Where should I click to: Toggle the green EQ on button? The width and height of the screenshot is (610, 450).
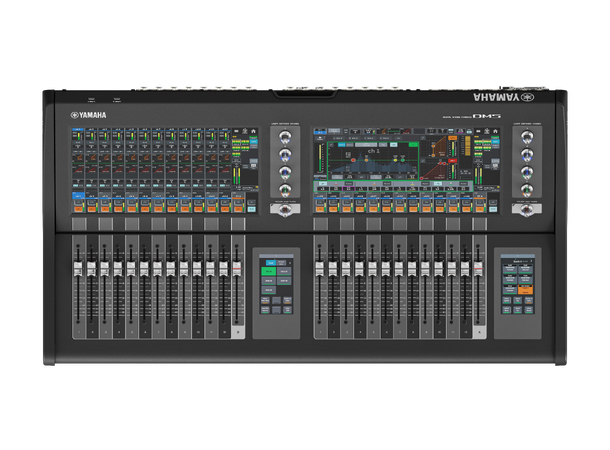coord(413,145)
